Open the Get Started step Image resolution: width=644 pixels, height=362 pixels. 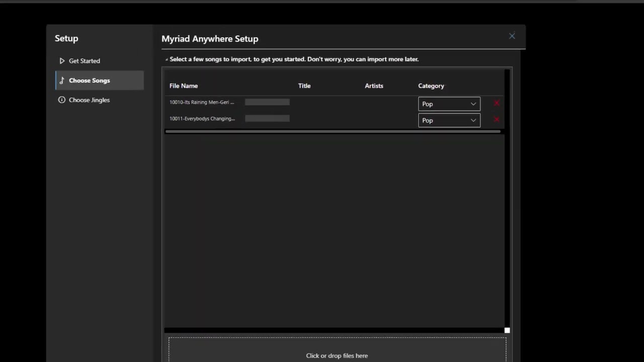[100, 61]
